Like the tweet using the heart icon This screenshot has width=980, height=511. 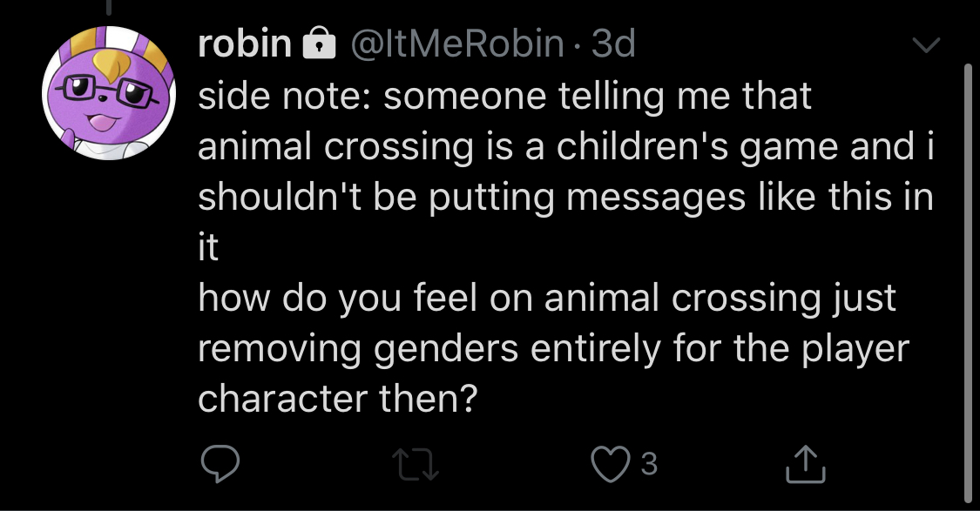point(610,464)
